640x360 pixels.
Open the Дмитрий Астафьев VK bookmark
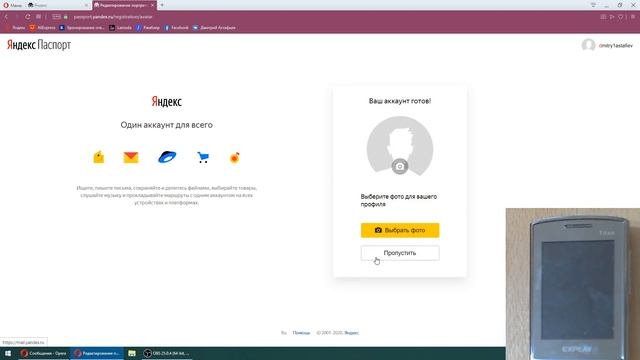(214, 28)
